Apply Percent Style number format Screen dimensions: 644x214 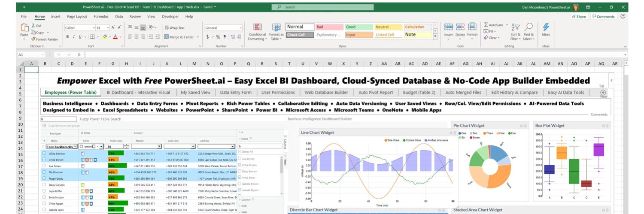coord(218,37)
